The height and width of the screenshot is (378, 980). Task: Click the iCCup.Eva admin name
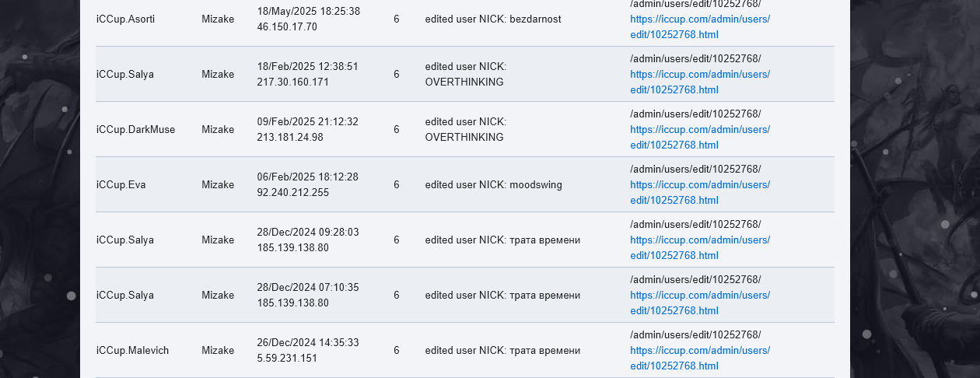[121, 184]
